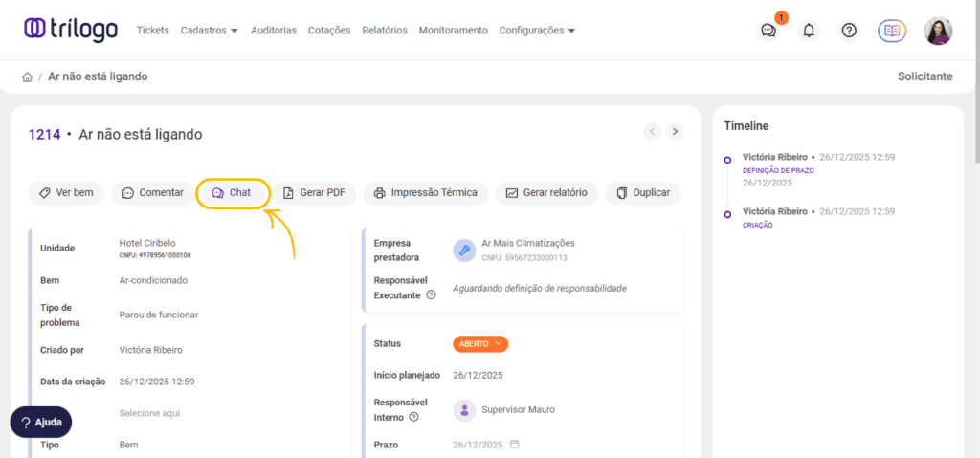This screenshot has height=458, width=980.
Task: Navigate to next ticket with right arrow
Action: tap(675, 131)
